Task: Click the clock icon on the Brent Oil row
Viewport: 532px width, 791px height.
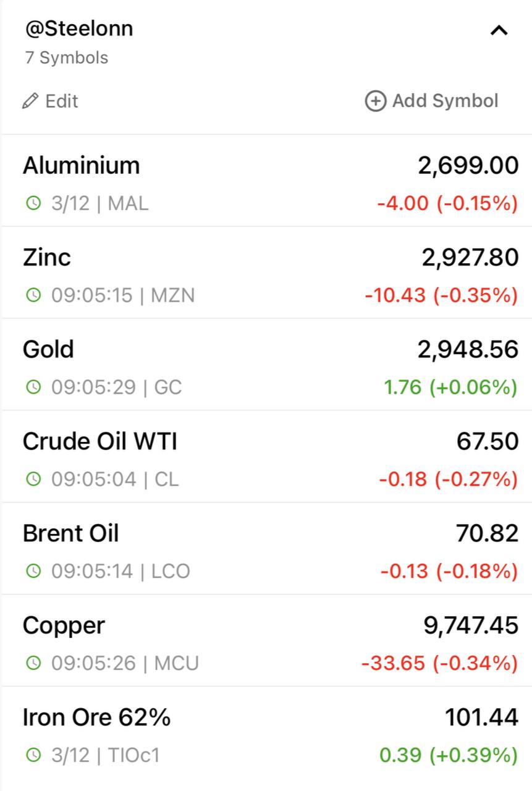Action: point(33,571)
